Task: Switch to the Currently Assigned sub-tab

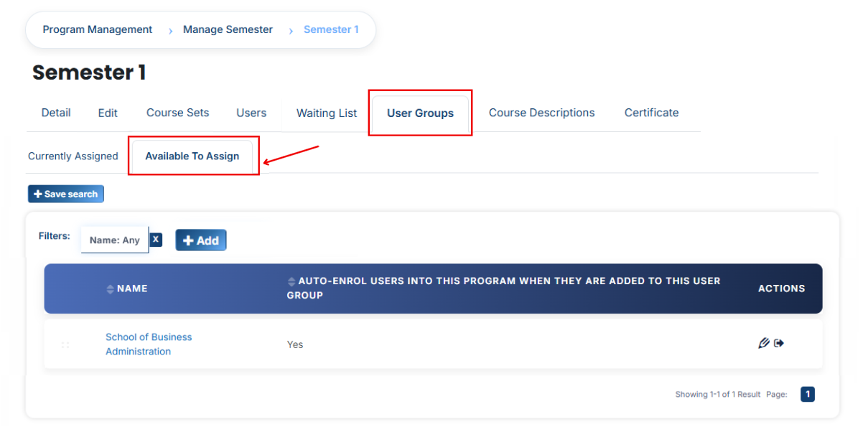Action: [x=73, y=156]
